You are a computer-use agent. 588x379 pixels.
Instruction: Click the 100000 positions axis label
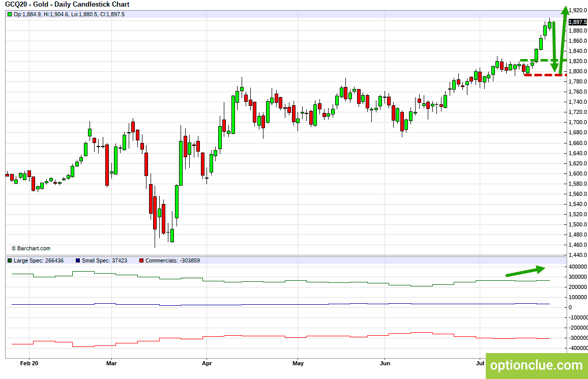(x=578, y=297)
